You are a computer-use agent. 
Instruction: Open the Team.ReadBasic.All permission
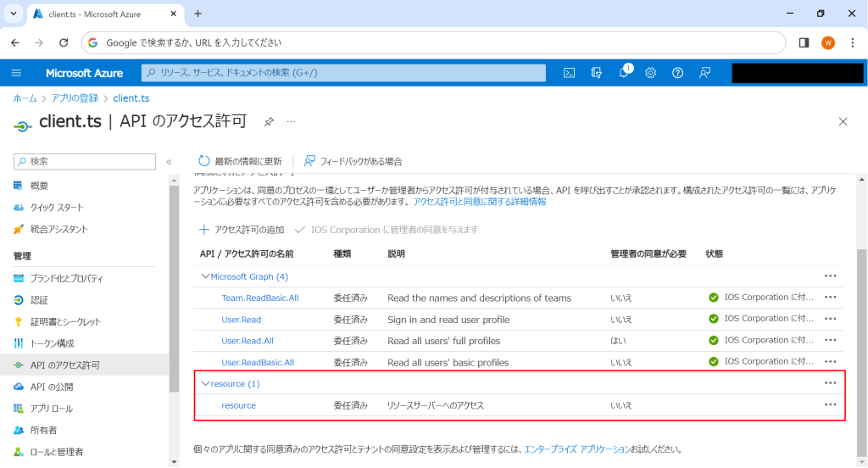(259, 298)
